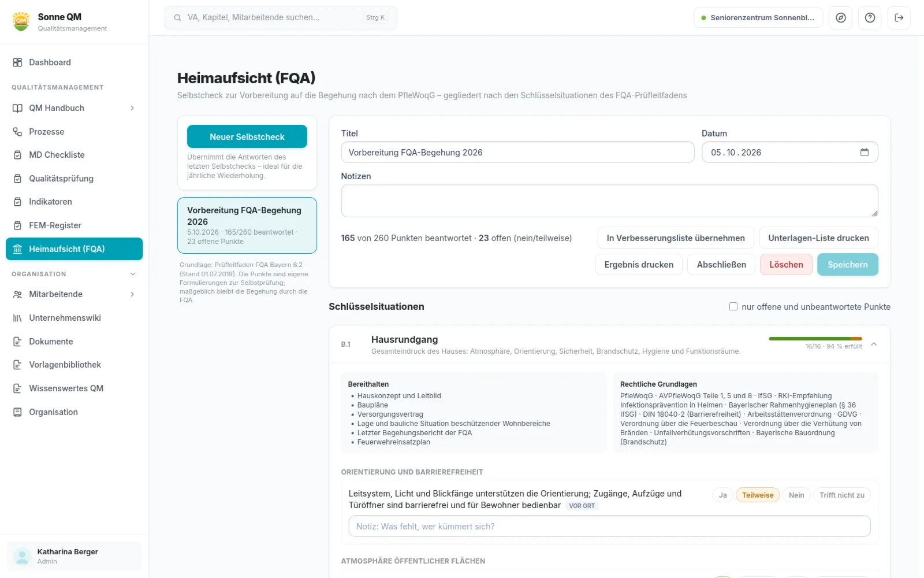Screen dimensions: 924x578
Task: Click the Unternehmenswiki library icon
Action: click(x=17, y=318)
